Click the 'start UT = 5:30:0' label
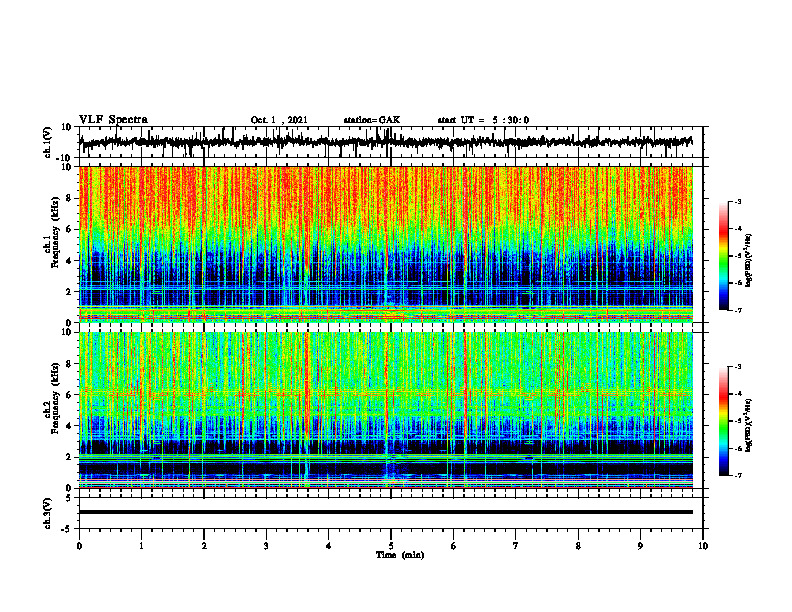The image size is (792, 612). click(x=483, y=120)
